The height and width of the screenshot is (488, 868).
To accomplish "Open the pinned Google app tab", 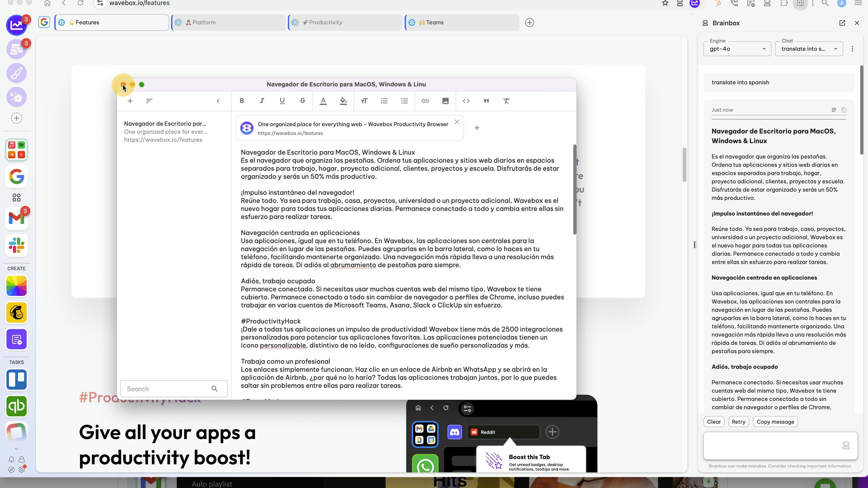I will (44, 23).
